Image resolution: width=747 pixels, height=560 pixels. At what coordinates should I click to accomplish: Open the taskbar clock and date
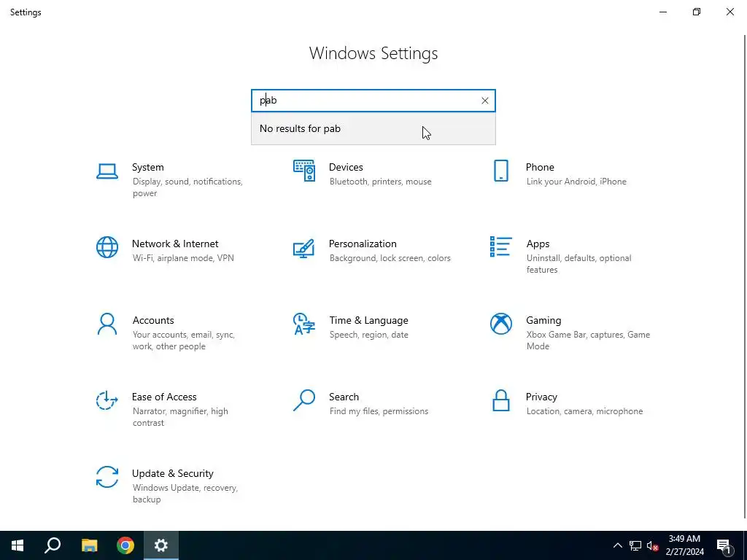[x=684, y=545]
